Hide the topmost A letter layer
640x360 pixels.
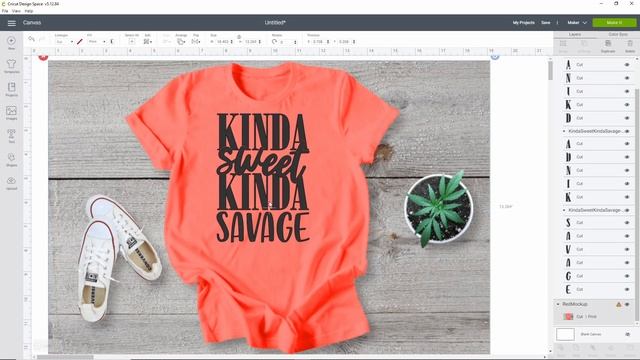click(x=627, y=65)
